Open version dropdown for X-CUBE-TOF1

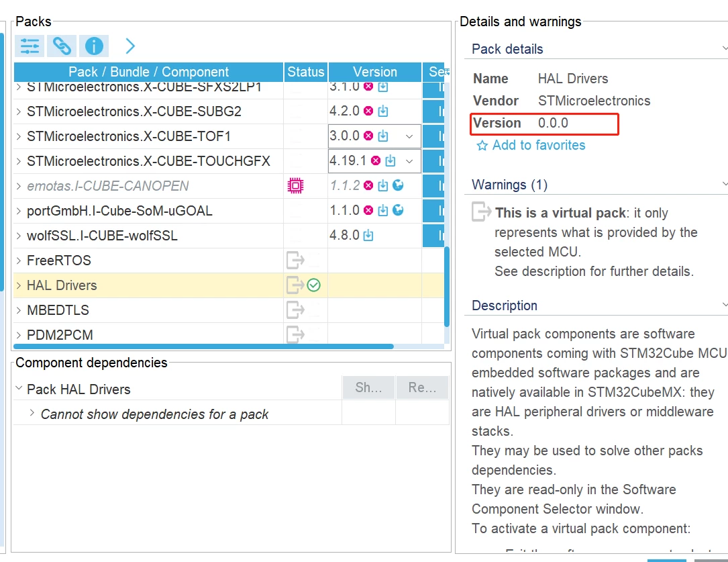[x=409, y=136]
